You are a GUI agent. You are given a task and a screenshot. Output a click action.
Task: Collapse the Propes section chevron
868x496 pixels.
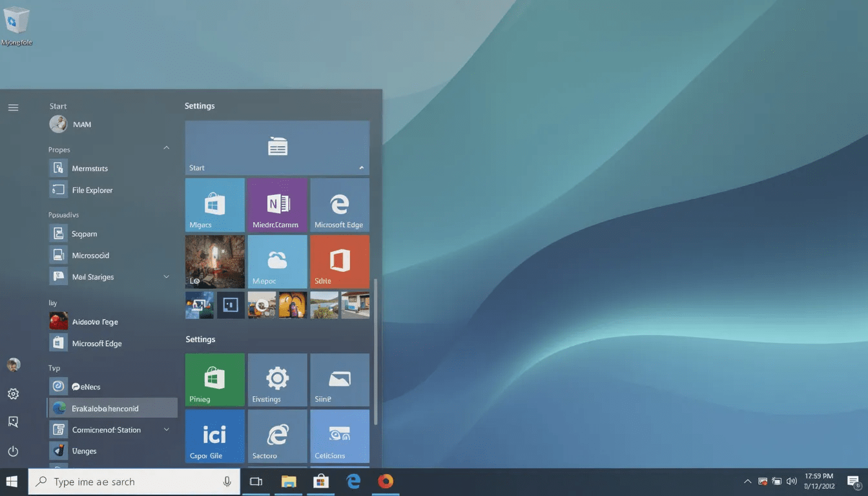166,149
